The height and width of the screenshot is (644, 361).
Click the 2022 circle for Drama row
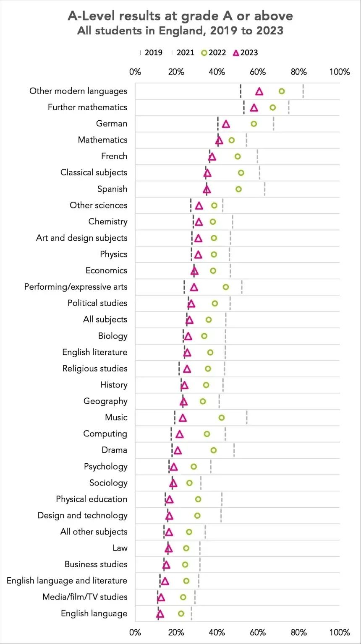[214, 450]
